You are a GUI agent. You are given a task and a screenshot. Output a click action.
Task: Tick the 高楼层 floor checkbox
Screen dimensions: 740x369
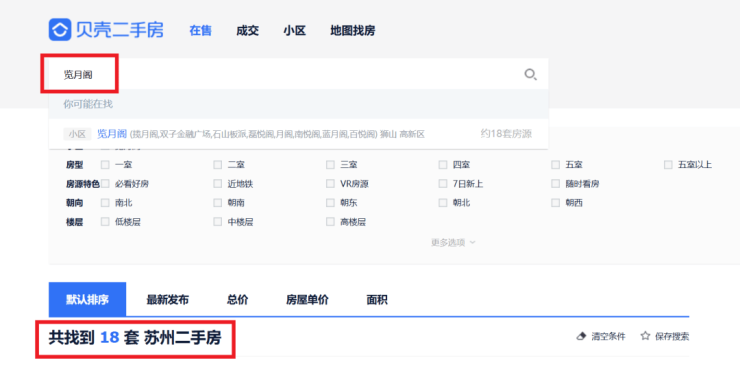pyautogui.click(x=330, y=222)
